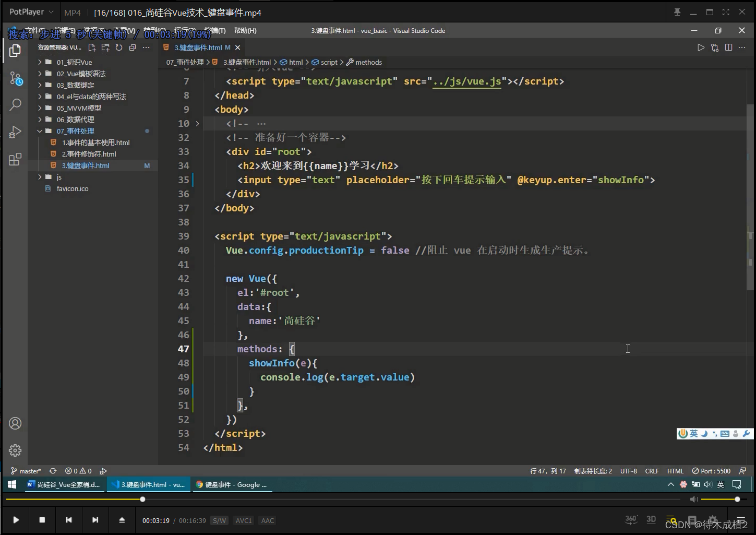Image resolution: width=756 pixels, height=535 pixels.
Task: Open the Search view in the activity bar
Action: [15, 104]
